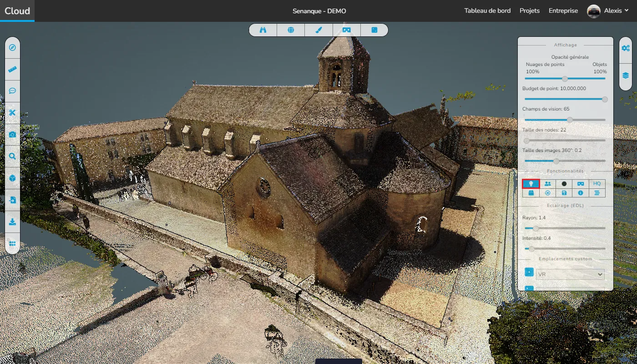Click the Objets opacity label
Image resolution: width=637 pixels, height=364 pixels.
600,65
